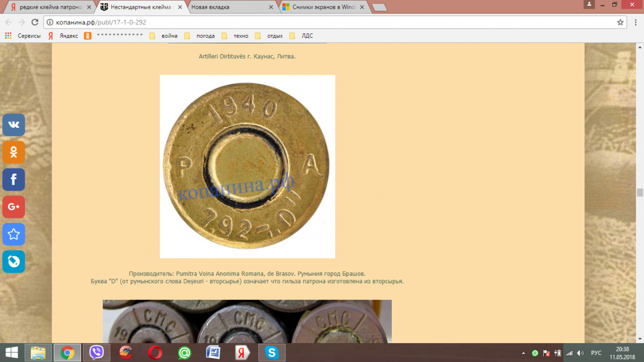
Task: Switch to 'Нестандартные клейма' tab
Action: pos(141,8)
